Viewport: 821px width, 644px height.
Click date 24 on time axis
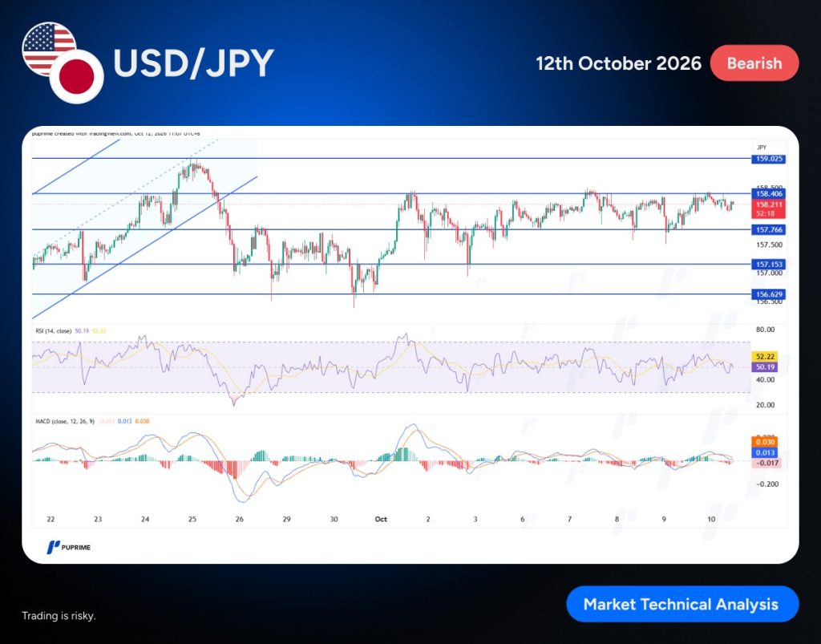click(x=145, y=519)
